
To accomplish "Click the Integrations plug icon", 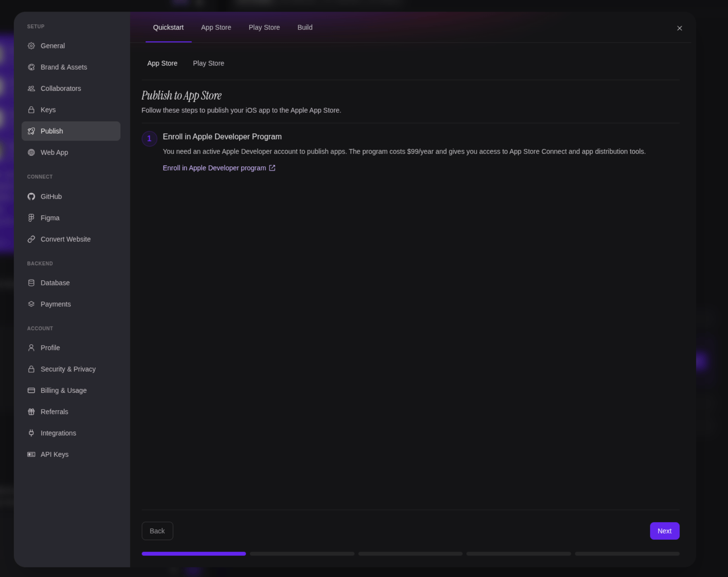I will tap(31, 433).
